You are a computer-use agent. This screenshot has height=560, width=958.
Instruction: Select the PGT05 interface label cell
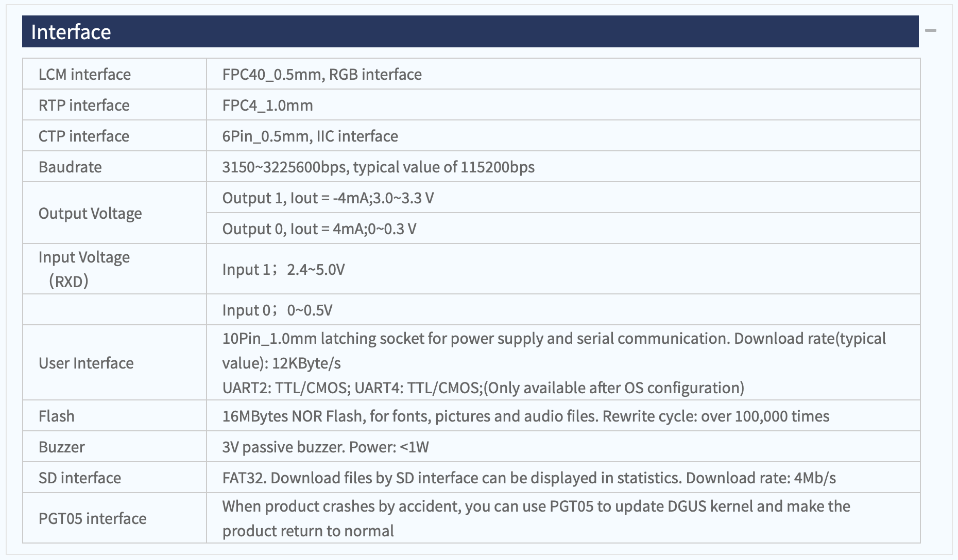click(x=114, y=518)
